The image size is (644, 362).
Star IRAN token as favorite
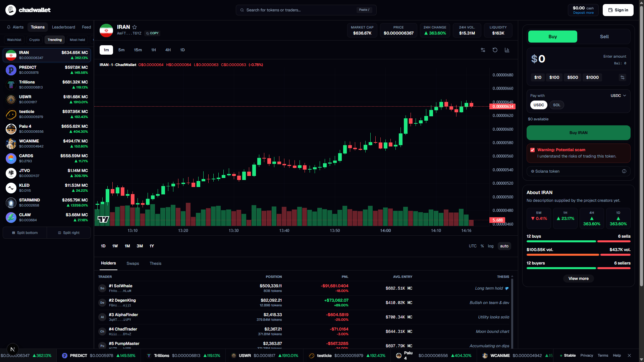(x=135, y=27)
